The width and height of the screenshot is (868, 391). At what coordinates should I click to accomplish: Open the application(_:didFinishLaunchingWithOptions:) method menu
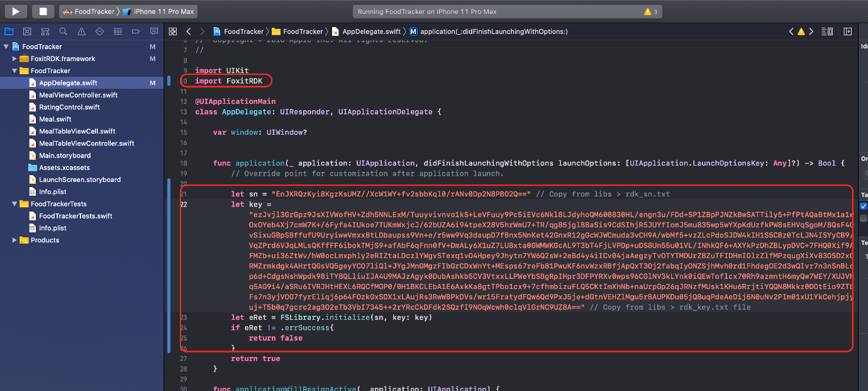pos(488,31)
